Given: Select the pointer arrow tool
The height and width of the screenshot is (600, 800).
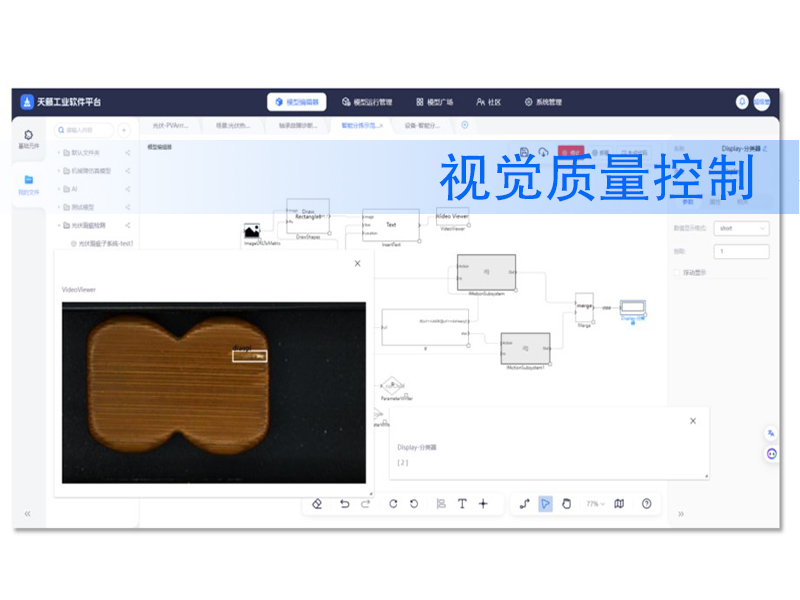Looking at the screenshot, I should [545, 504].
